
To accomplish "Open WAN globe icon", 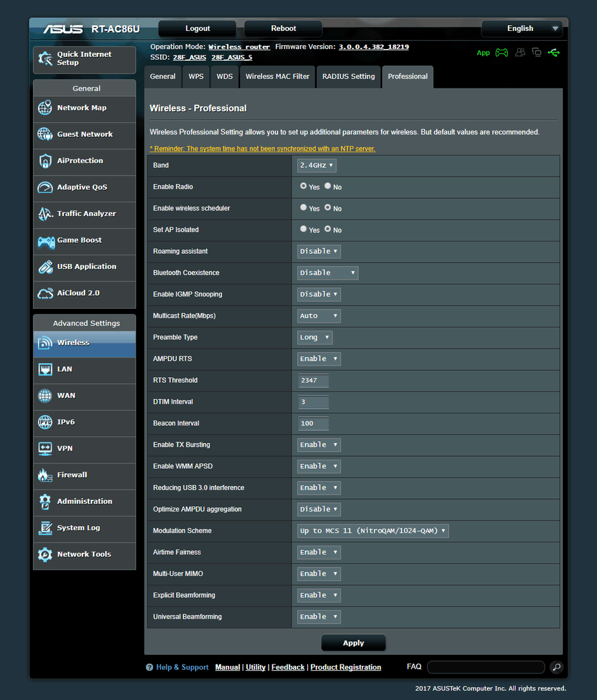I will [45, 396].
